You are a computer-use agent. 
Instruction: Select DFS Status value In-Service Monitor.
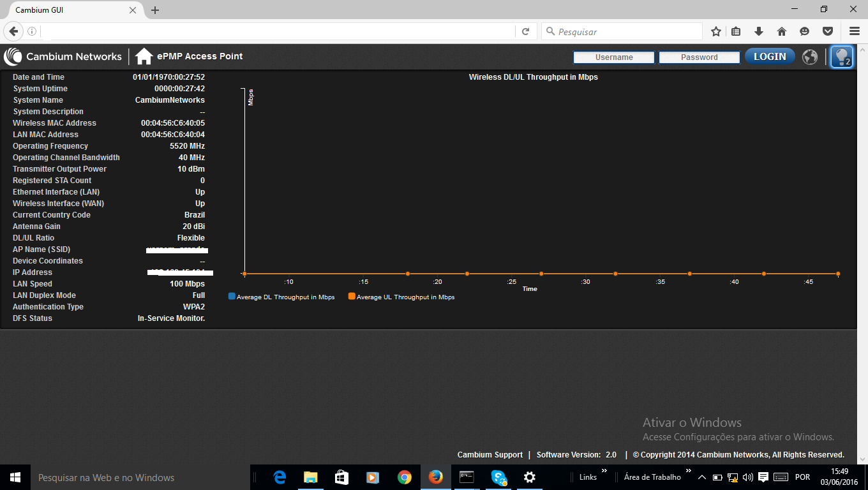171,318
